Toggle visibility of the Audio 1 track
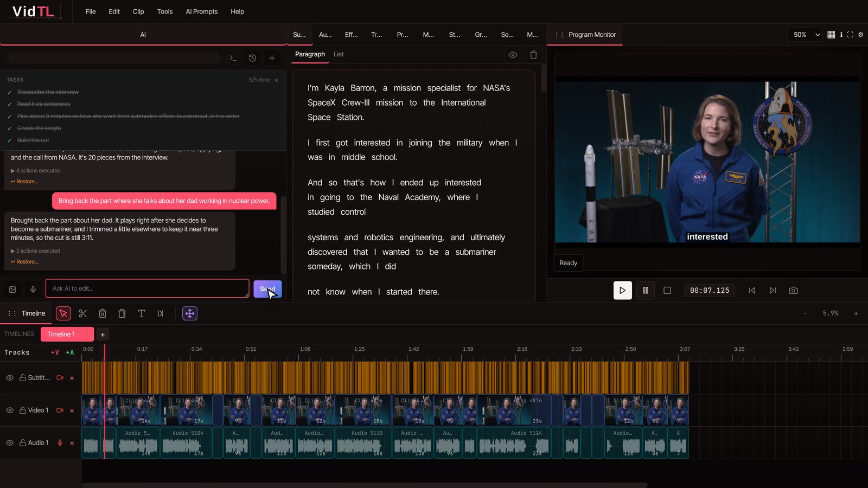 (10, 443)
